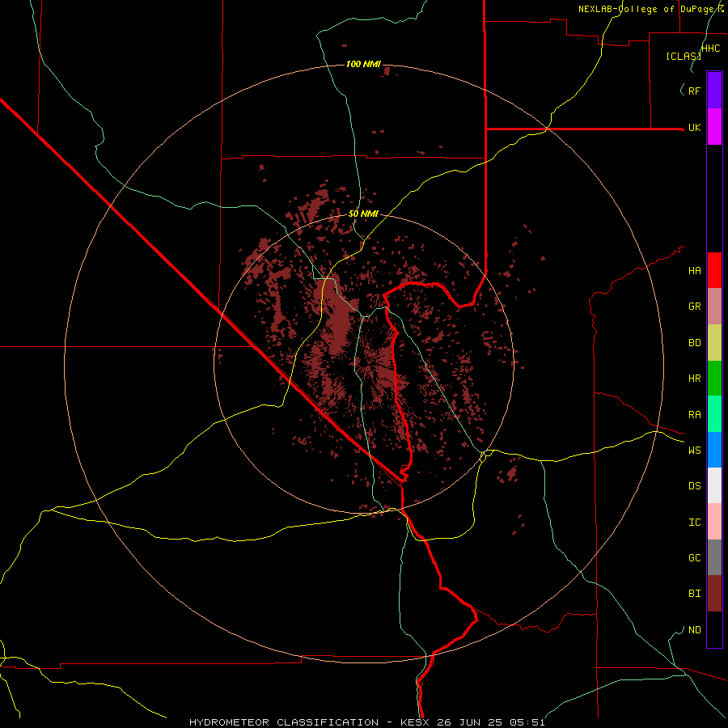Click the BD legend label

[x=694, y=343]
